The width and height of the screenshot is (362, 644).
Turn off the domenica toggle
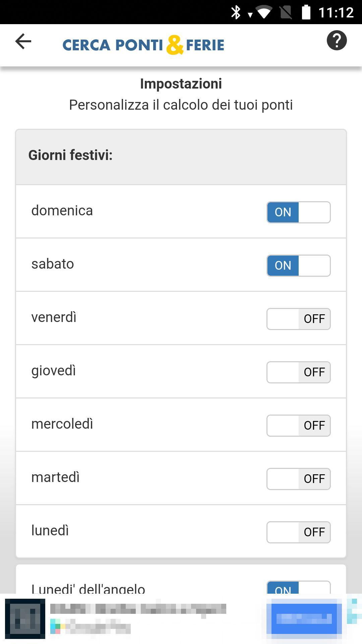[298, 212]
